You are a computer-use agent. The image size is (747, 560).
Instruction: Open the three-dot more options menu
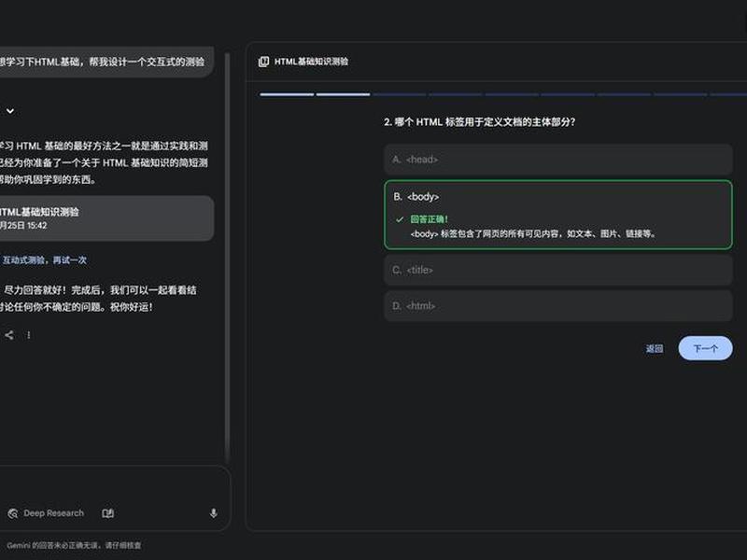(29, 335)
